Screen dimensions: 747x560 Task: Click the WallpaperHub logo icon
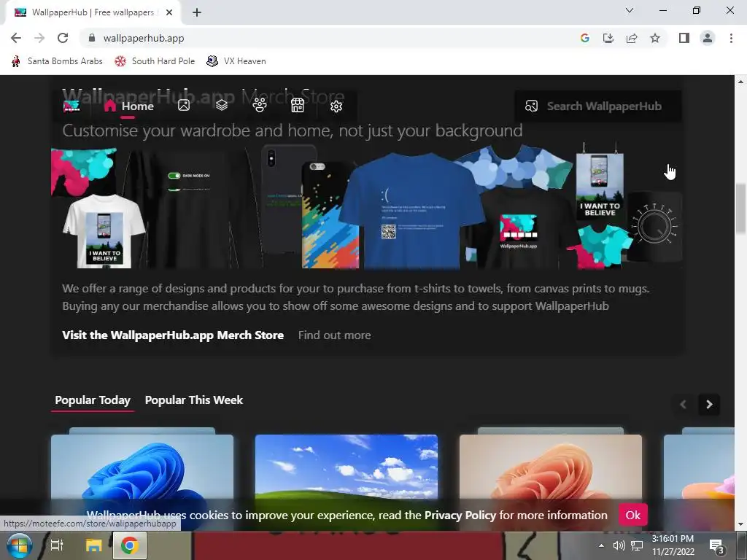tap(72, 106)
